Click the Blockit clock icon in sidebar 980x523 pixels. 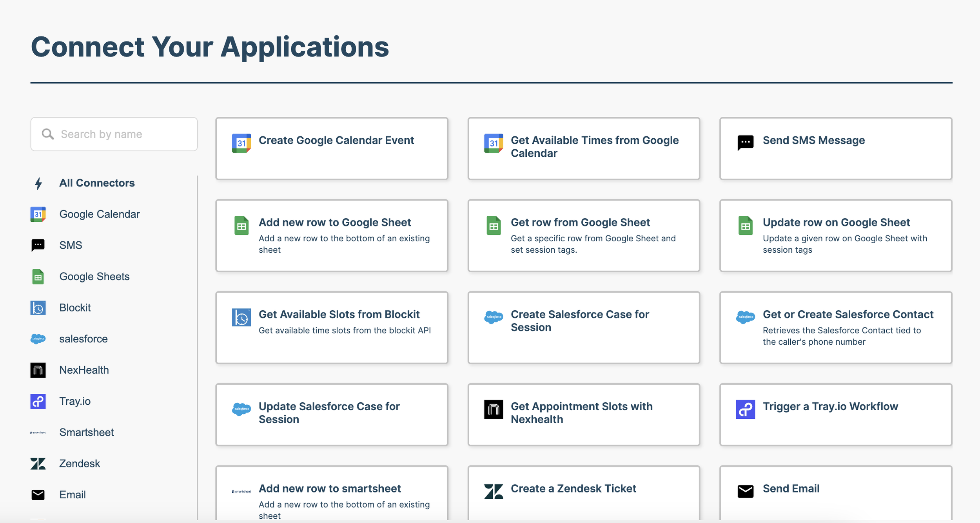[38, 308]
